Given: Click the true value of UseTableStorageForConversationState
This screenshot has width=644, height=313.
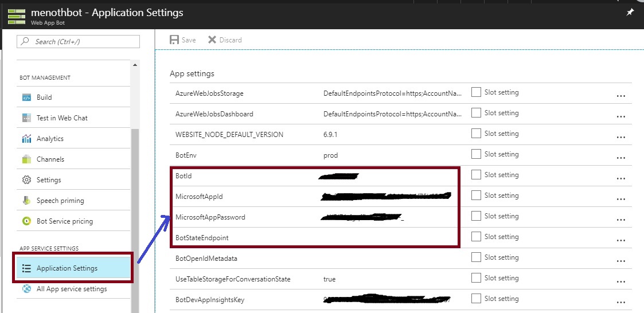Looking at the screenshot, I should point(329,279).
